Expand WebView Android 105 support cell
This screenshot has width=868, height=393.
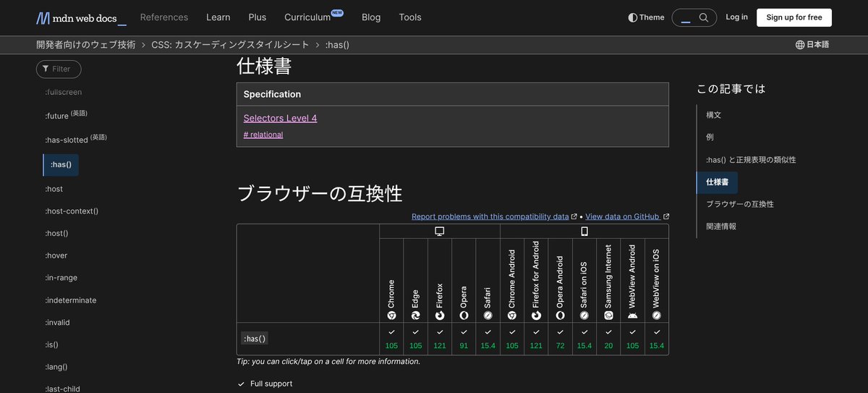coord(633,339)
